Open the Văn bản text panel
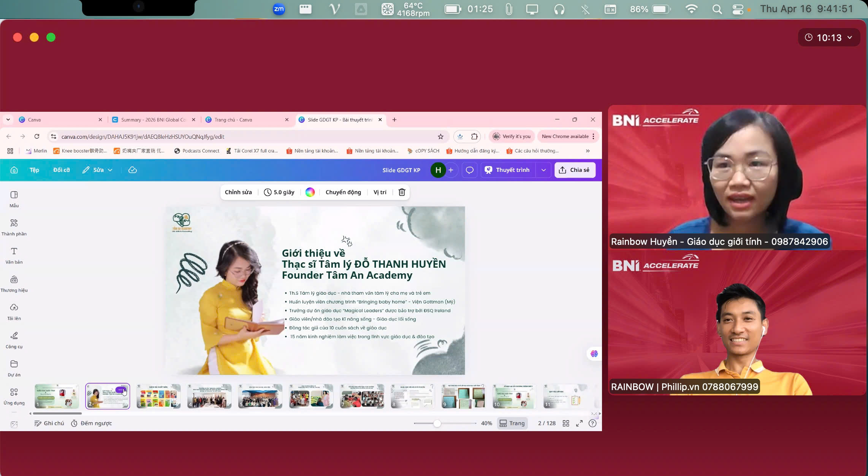The height and width of the screenshot is (476, 868). tap(14, 255)
